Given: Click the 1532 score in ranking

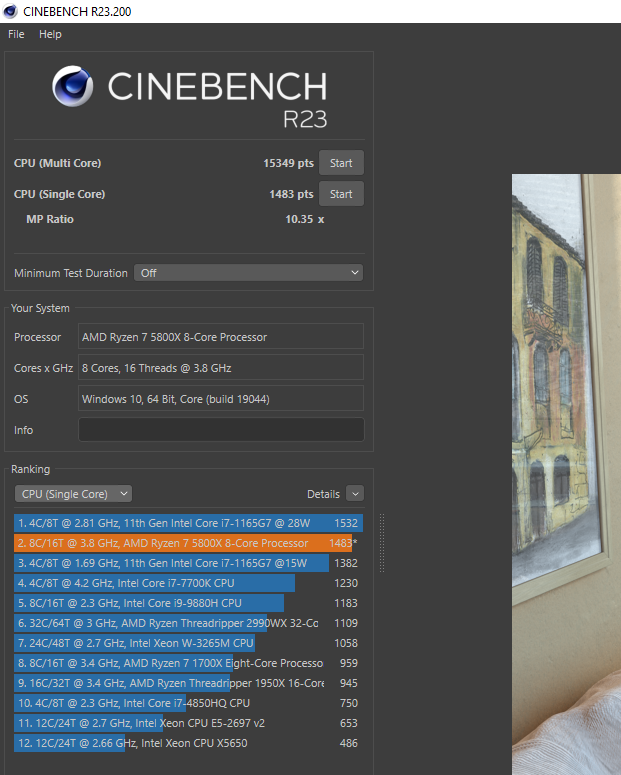Looking at the screenshot, I should tap(346, 523).
